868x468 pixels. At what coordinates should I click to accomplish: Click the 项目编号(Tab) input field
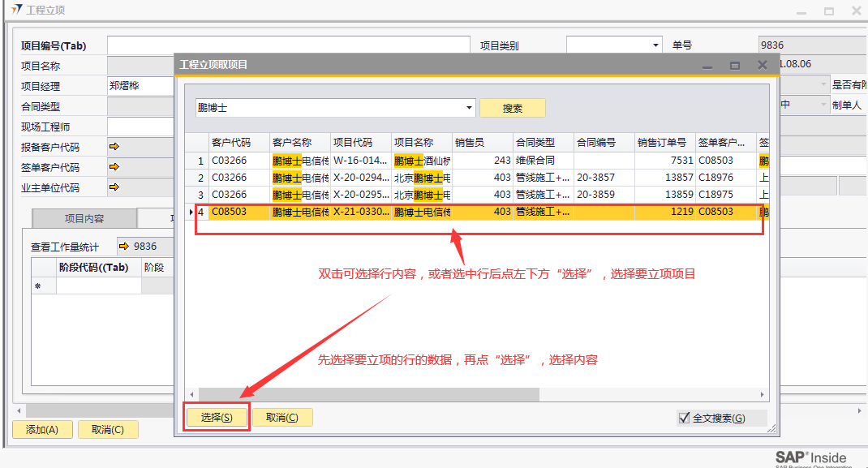(x=288, y=45)
